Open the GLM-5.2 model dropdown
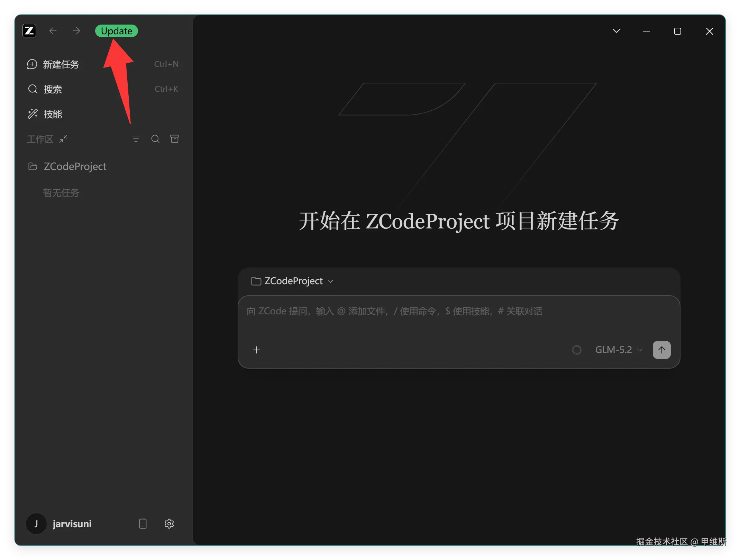This screenshot has width=740, height=560. (619, 350)
